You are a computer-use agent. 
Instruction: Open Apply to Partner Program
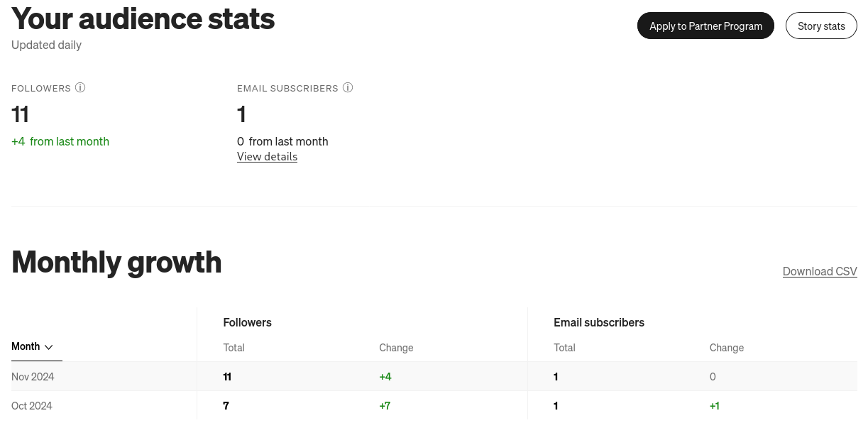tap(705, 26)
